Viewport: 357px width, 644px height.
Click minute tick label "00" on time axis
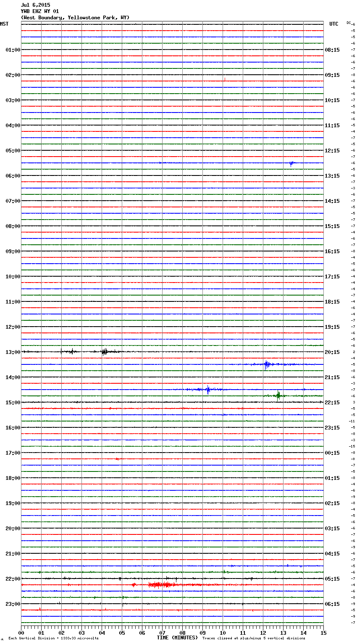[21, 633]
